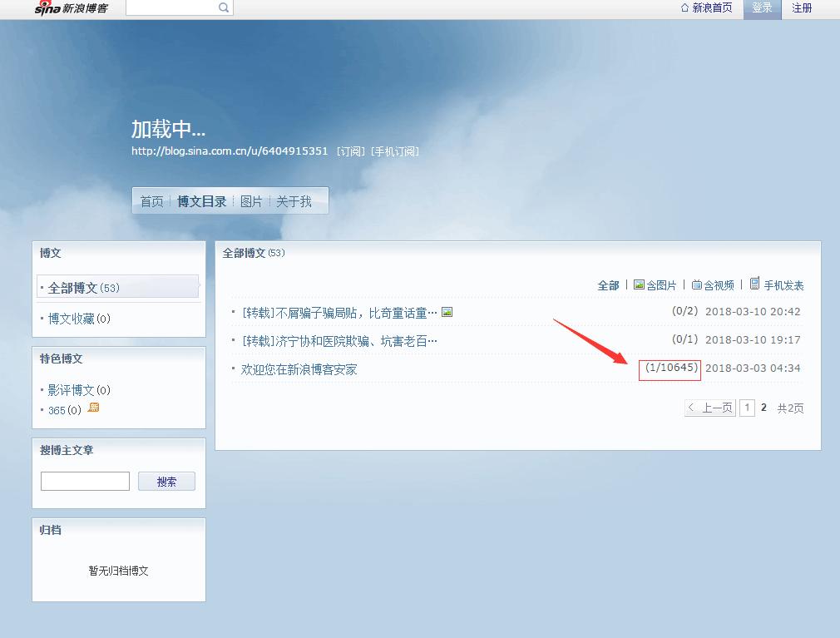Filter posts by 含图片
This screenshot has height=638, width=840.
pyautogui.click(x=655, y=285)
